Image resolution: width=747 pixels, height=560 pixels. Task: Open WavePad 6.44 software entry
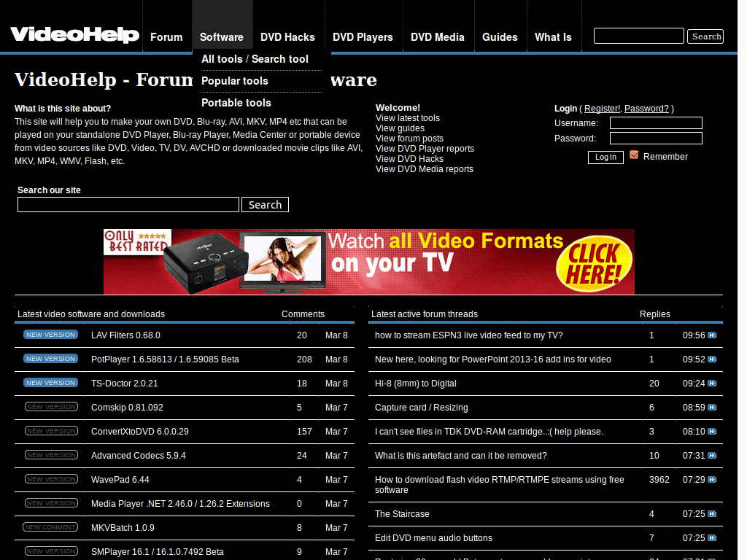(120, 480)
